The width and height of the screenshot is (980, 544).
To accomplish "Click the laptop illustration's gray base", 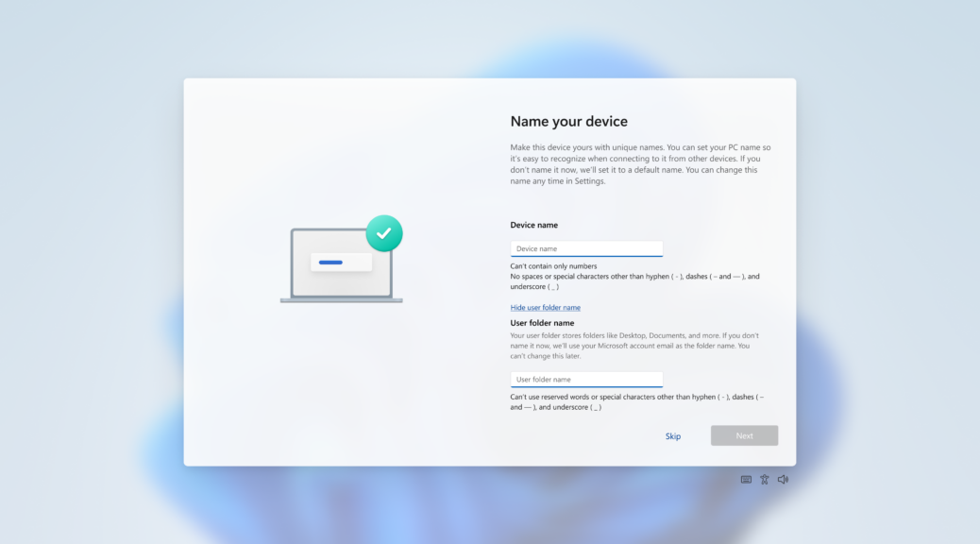I will click(341, 300).
